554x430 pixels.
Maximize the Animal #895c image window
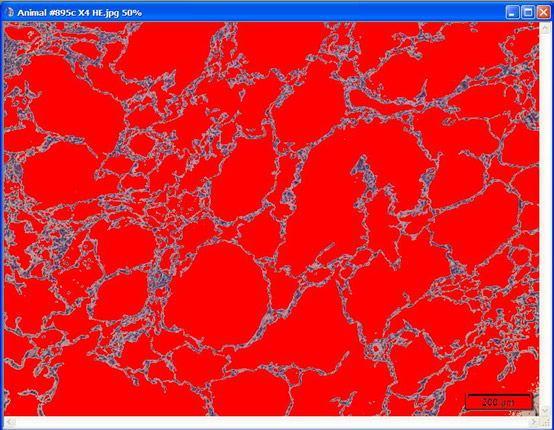tap(528, 13)
